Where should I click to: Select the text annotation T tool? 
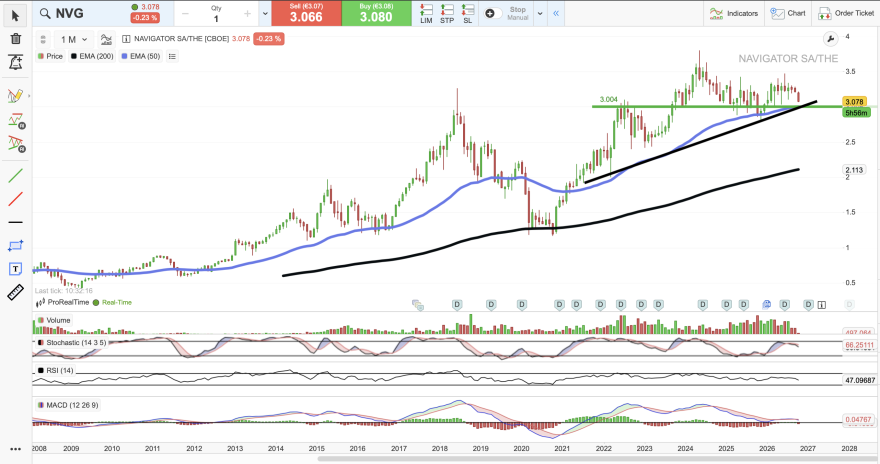coord(15,269)
